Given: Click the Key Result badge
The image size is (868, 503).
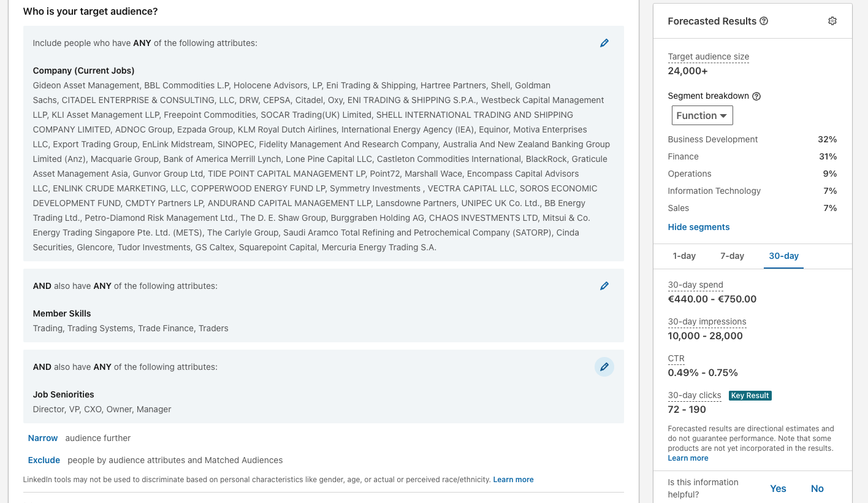Looking at the screenshot, I should click(750, 396).
